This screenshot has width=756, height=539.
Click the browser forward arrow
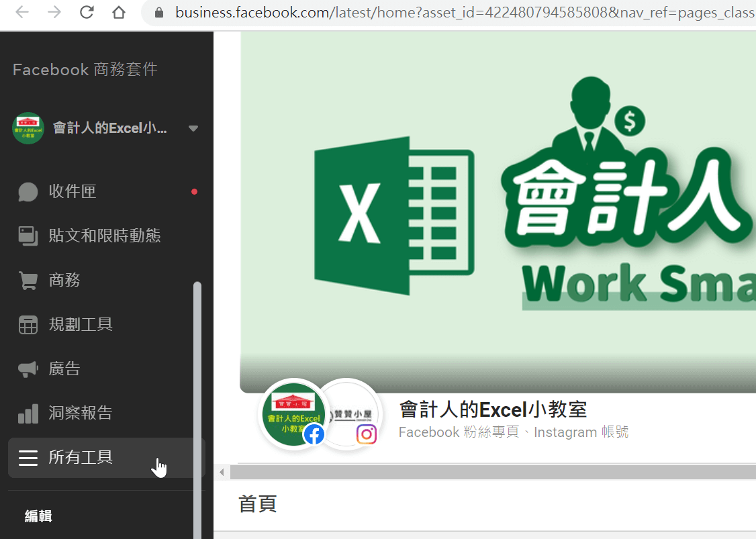(x=54, y=12)
